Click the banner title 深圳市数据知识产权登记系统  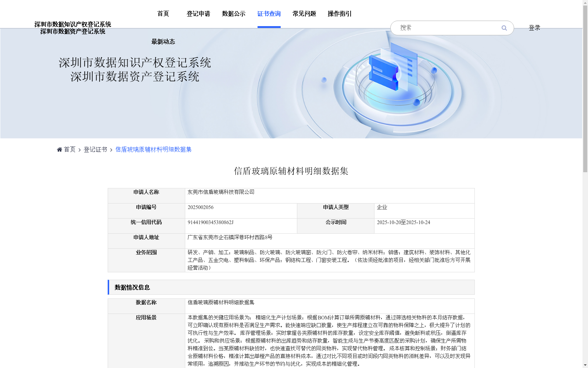(x=135, y=63)
